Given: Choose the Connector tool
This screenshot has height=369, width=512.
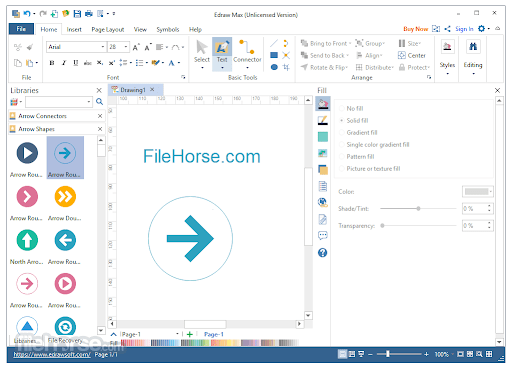Looking at the screenshot, I should [x=247, y=54].
